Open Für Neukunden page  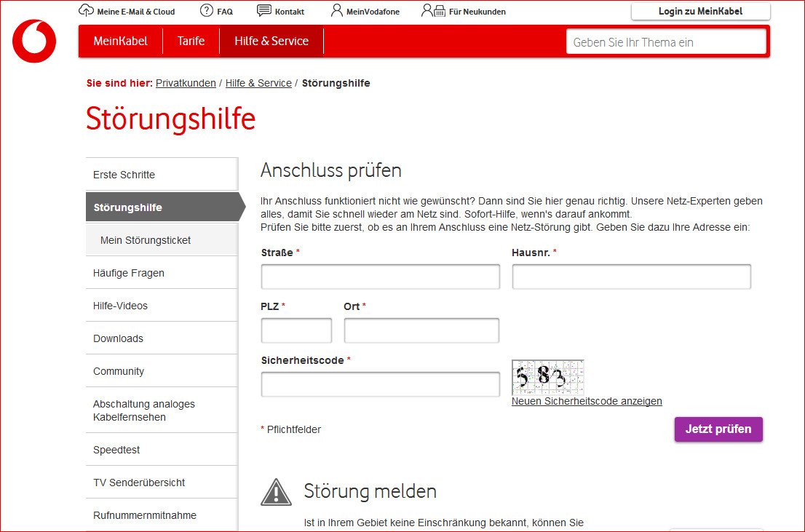[x=477, y=12]
